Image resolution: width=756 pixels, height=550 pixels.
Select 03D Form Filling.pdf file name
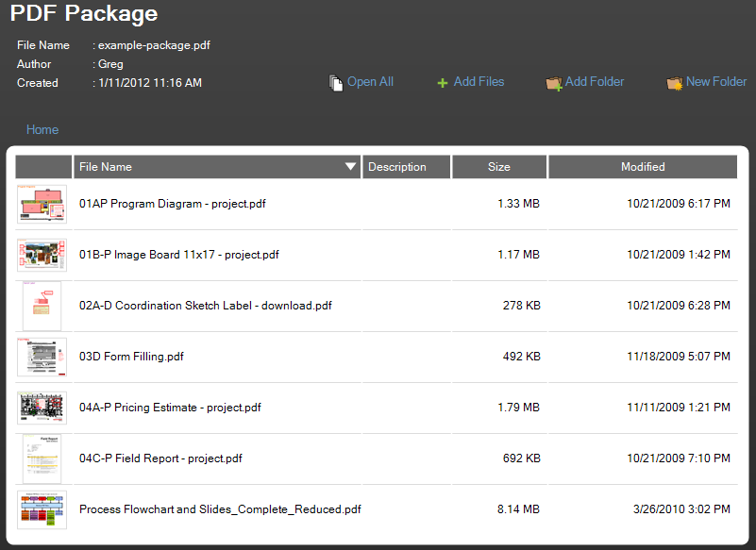point(131,357)
